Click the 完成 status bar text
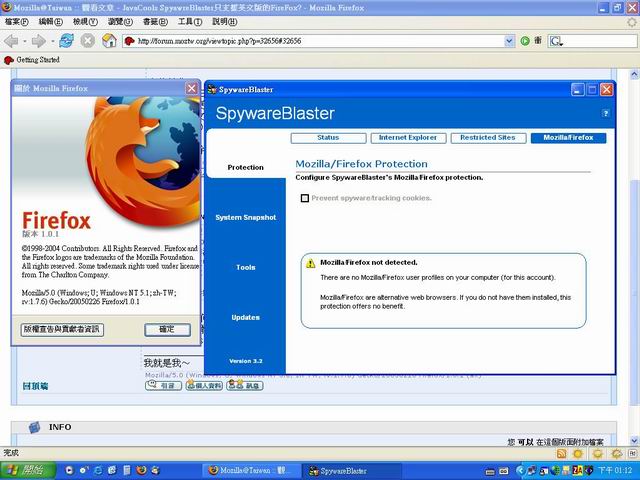The image size is (640, 480). coord(11,453)
